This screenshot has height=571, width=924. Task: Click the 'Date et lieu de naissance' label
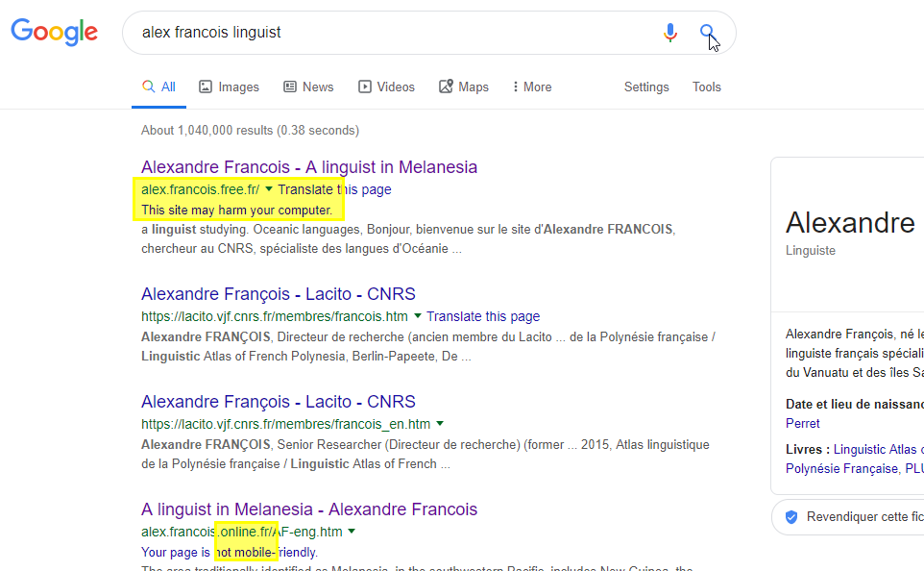[x=855, y=405]
